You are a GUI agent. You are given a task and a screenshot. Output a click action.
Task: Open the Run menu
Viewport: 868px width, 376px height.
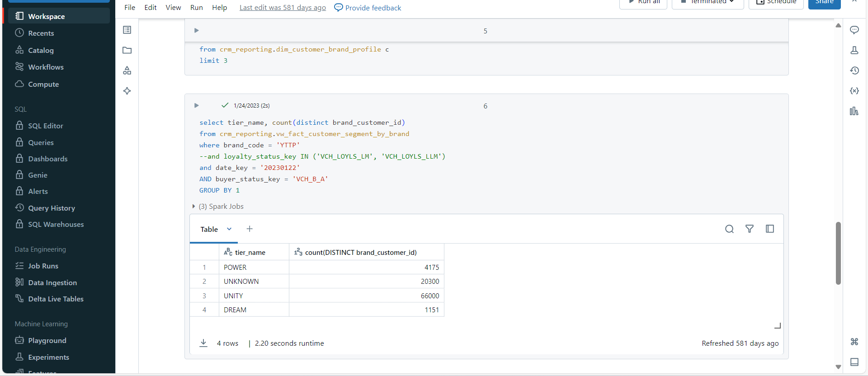tap(196, 8)
